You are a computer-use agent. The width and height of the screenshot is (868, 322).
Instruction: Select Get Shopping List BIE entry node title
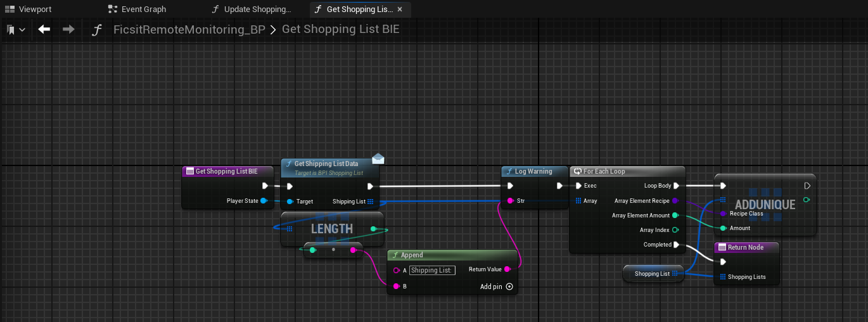coord(226,171)
